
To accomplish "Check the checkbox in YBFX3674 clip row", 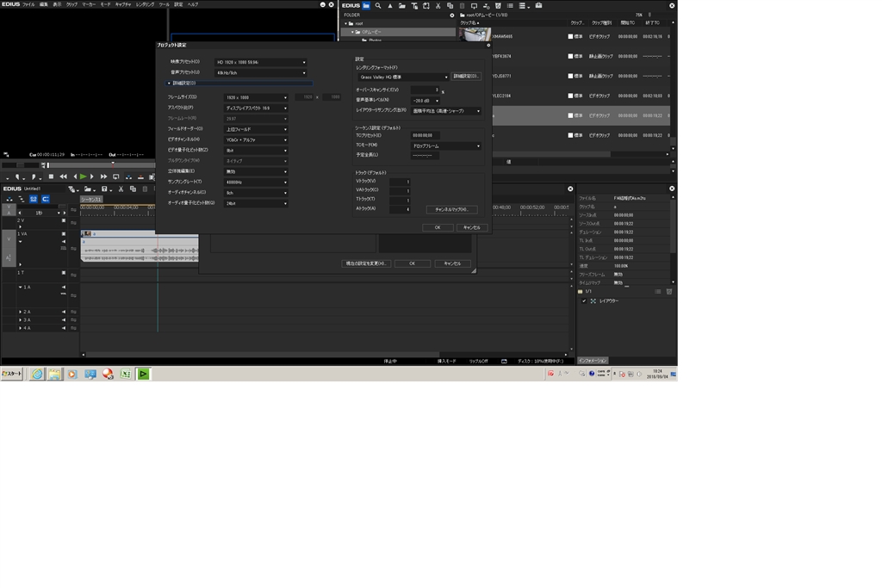I will (570, 56).
